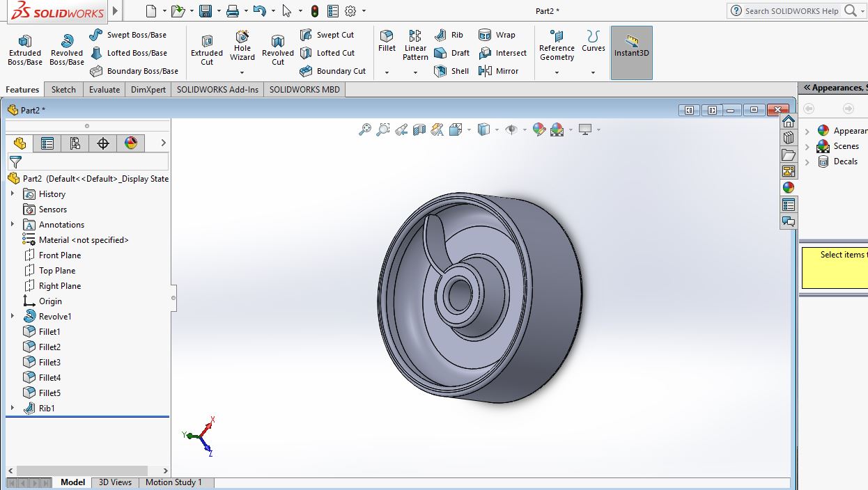Open the Evaluate ribbon tab
The width and height of the screenshot is (868, 490).
[104, 90]
